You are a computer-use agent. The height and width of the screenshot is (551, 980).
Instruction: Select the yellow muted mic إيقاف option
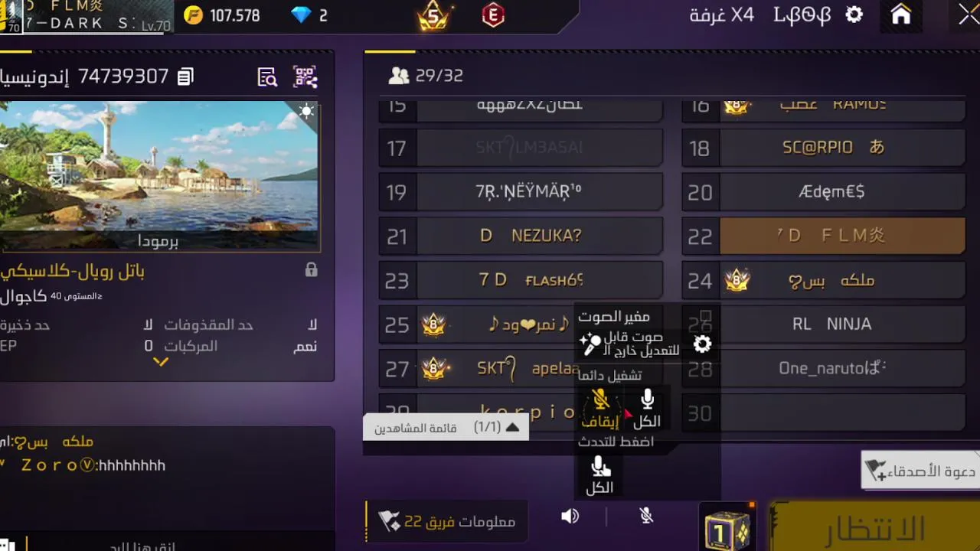coord(600,408)
